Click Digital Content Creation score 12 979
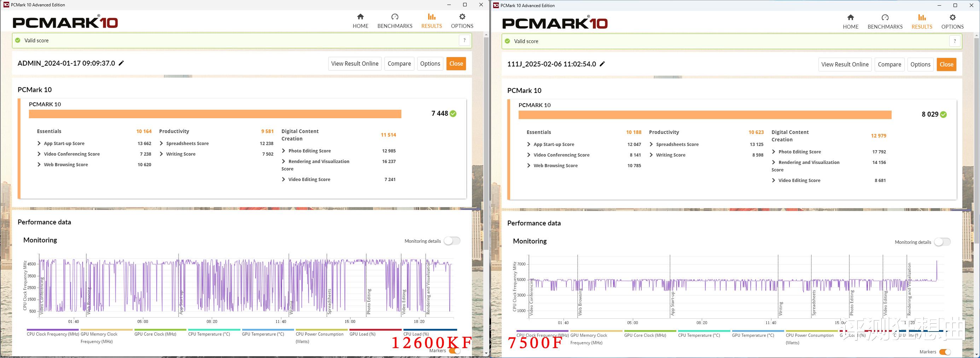Image resolution: width=980 pixels, height=358 pixels. pos(879,136)
